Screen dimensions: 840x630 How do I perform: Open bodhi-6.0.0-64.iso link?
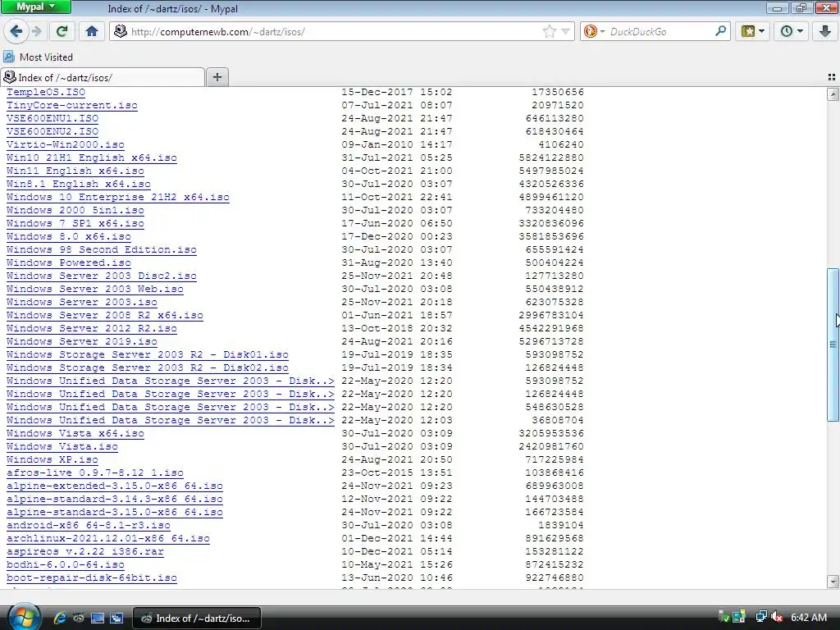[66, 564]
